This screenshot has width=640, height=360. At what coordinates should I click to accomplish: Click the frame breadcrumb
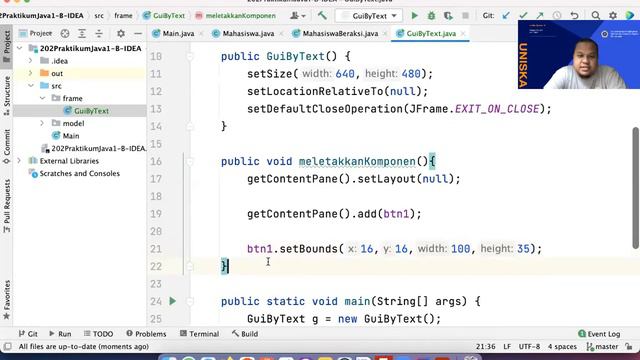[x=123, y=16]
